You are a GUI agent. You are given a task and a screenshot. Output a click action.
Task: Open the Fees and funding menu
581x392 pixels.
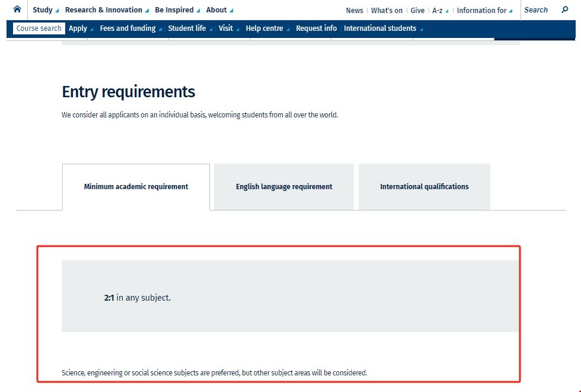131,28
